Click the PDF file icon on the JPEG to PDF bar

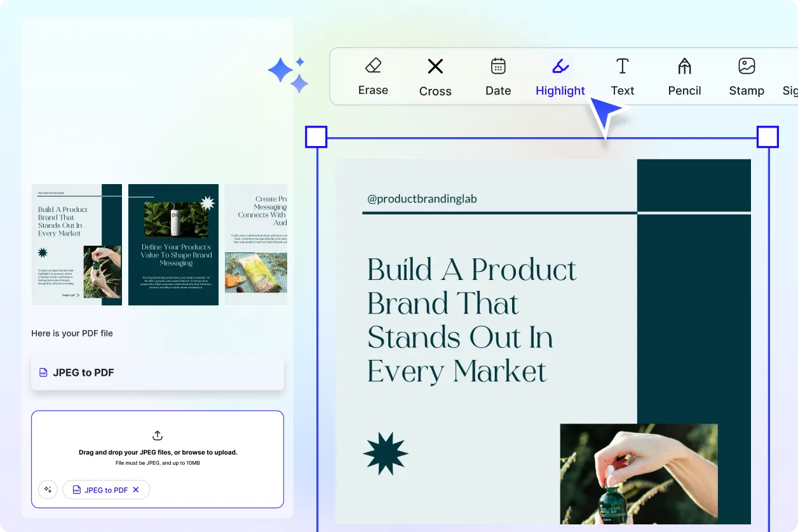pos(43,372)
